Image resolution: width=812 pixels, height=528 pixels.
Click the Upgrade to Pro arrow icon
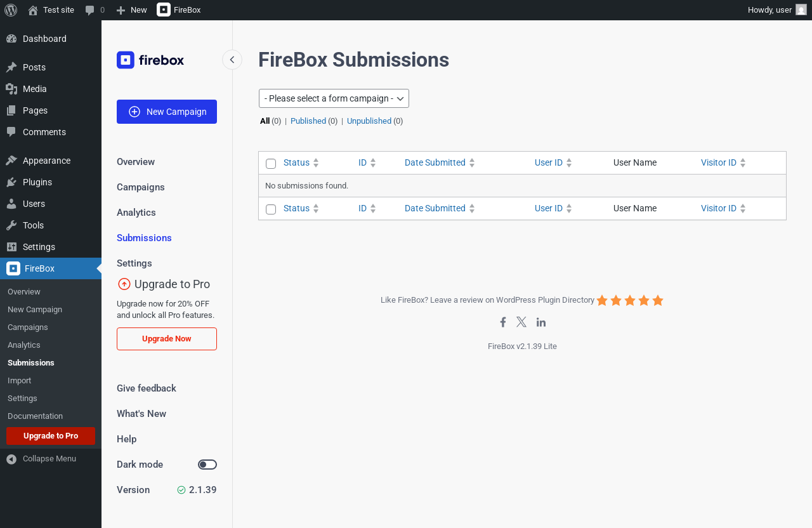point(124,284)
